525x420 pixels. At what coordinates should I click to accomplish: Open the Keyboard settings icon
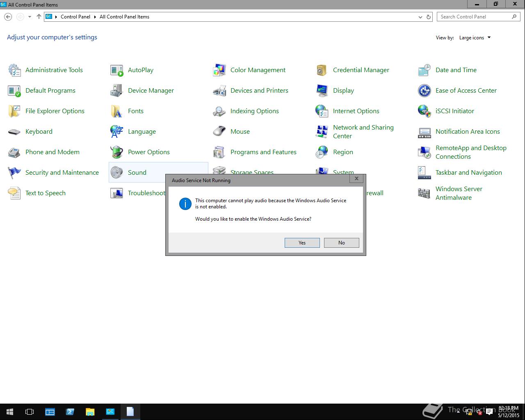click(14, 132)
